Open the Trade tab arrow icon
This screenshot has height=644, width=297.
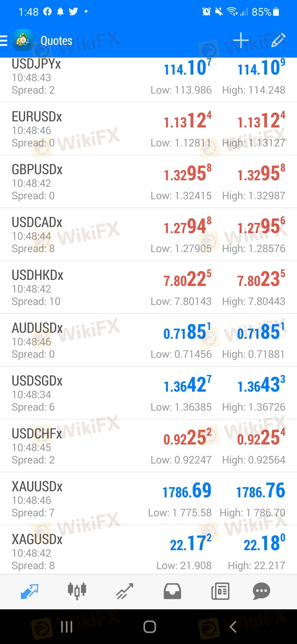[125, 591]
